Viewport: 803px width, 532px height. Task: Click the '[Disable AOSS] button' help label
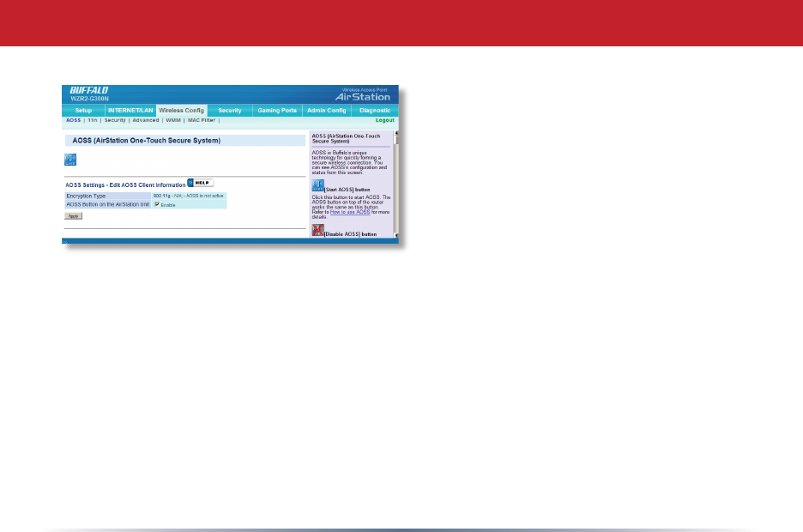click(351, 234)
